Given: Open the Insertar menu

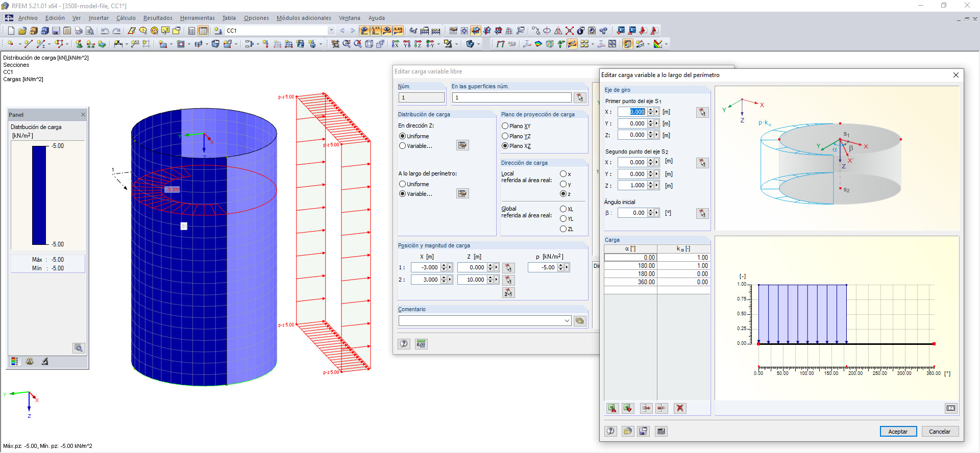Looking at the screenshot, I should [x=99, y=18].
